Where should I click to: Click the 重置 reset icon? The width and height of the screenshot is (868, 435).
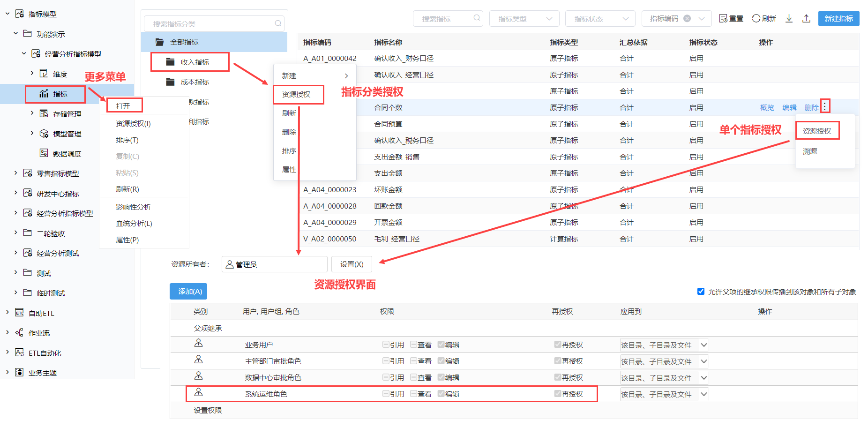pos(723,18)
